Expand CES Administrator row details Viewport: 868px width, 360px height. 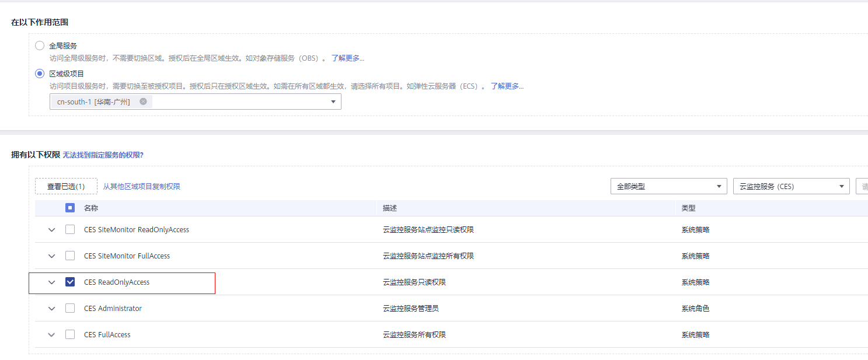pyautogui.click(x=52, y=309)
